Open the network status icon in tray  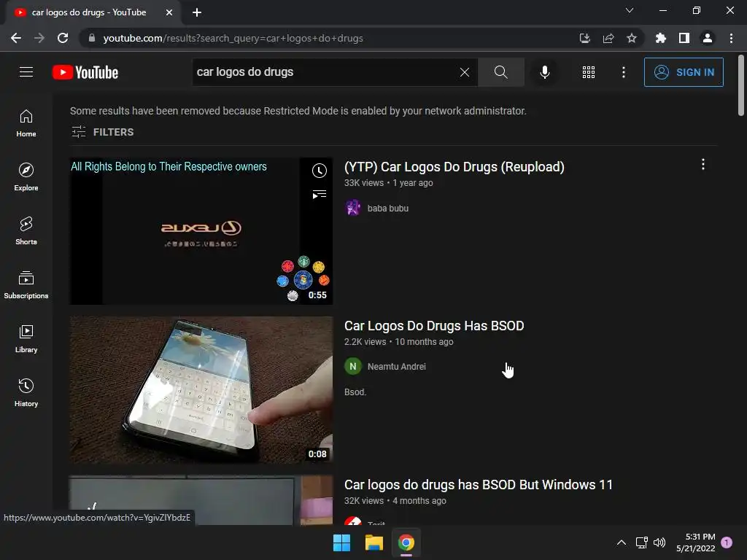(642, 542)
